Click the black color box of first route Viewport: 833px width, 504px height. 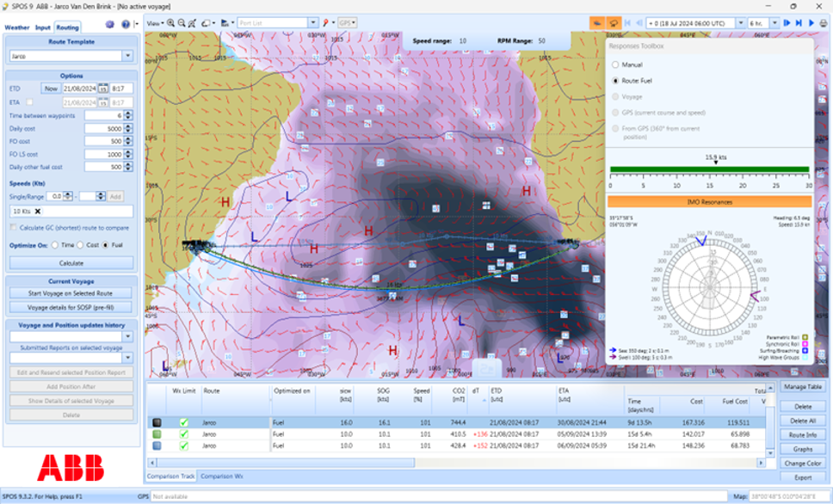(157, 423)
